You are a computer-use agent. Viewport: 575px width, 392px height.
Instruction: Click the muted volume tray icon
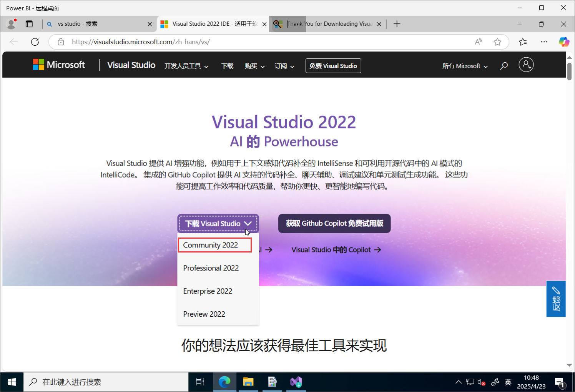click(482, 382)
